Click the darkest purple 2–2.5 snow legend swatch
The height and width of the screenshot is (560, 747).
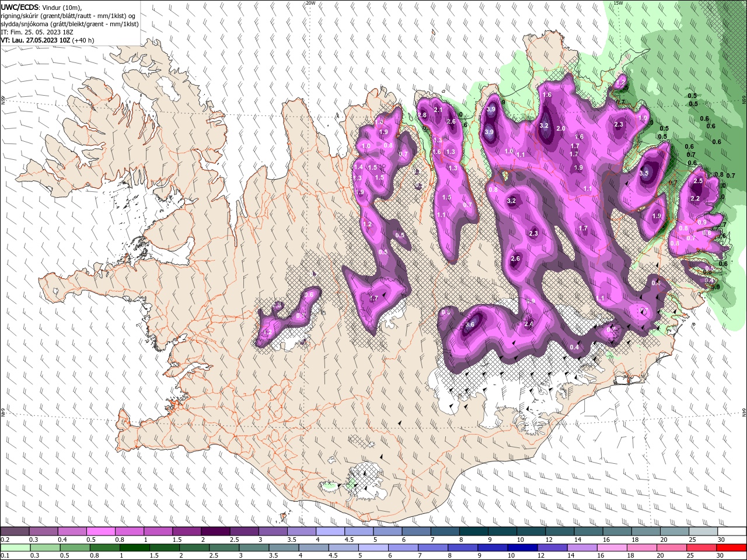[x=215, y=531]
